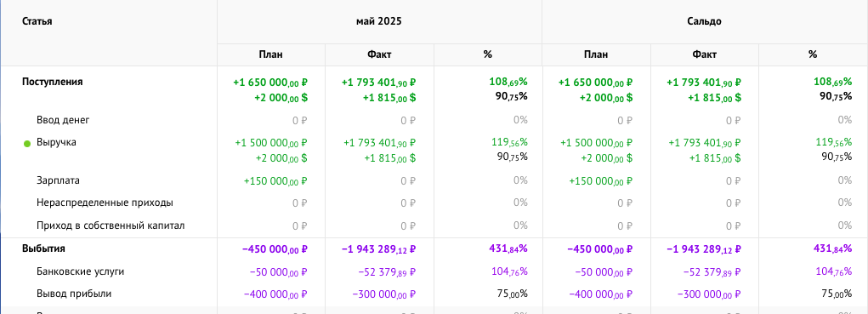Click the План subheader under Сальдо
868x314 pixels.
[596, 54]
